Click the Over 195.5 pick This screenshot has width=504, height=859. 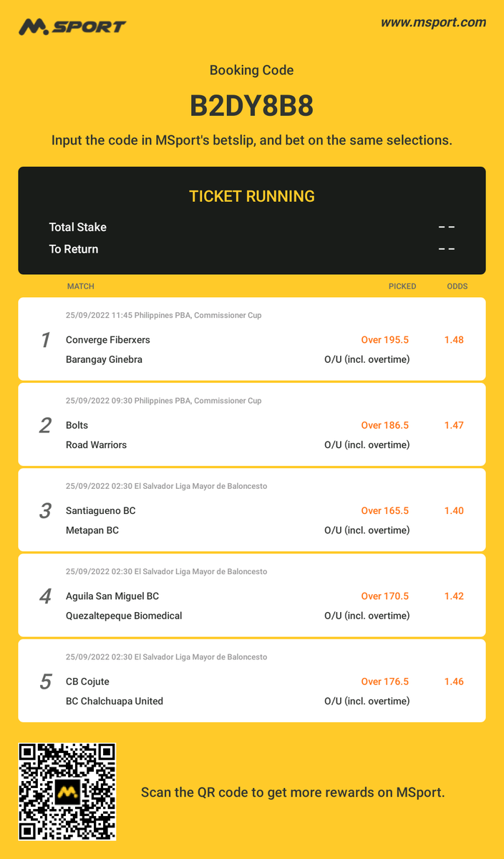tap(385, 340)
